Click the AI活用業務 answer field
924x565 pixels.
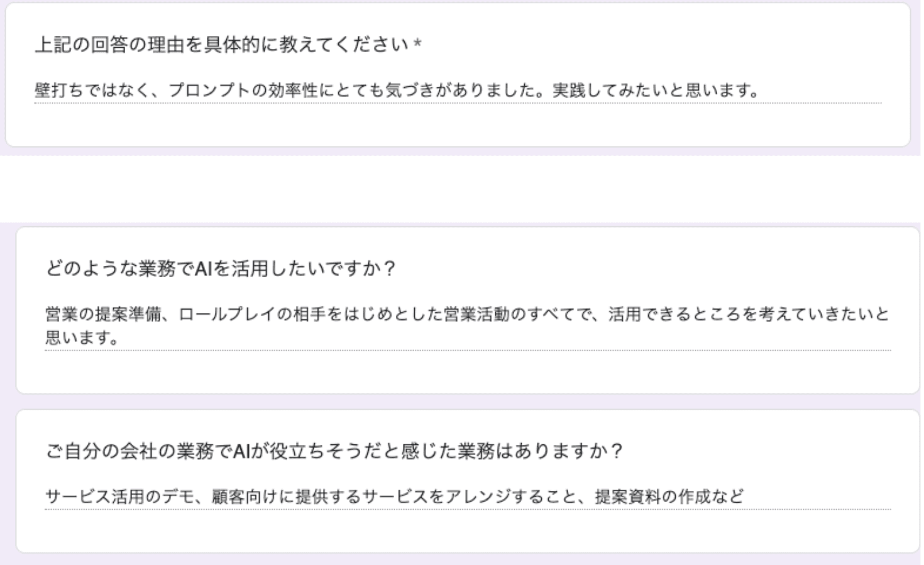coord(440,327)
